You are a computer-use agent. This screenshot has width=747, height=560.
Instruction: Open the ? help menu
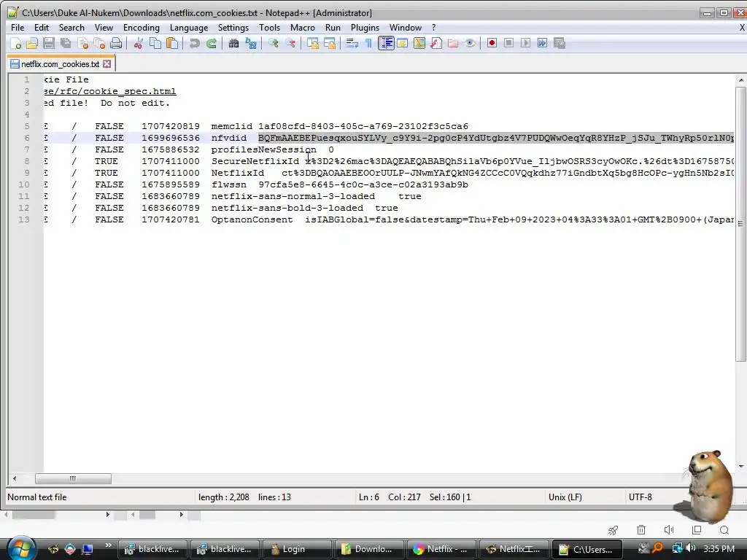tap(433, 28)
